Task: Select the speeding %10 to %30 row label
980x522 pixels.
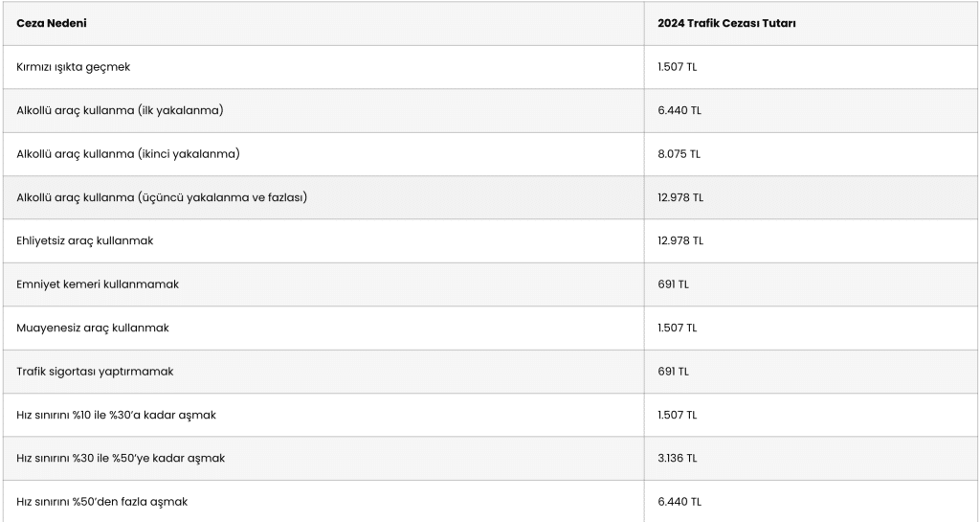Action: (116, 415)
